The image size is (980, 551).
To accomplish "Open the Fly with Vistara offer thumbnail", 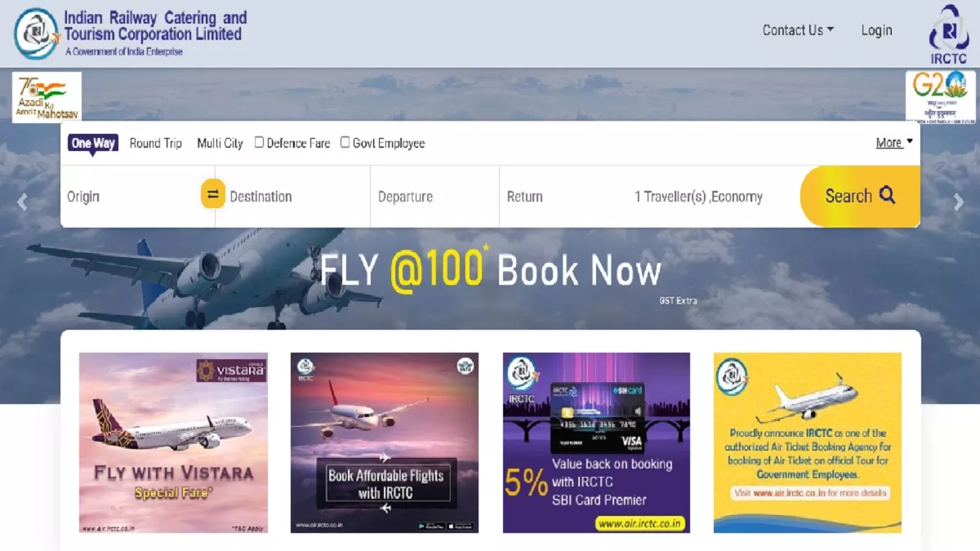I will click(x=173, y=442).
